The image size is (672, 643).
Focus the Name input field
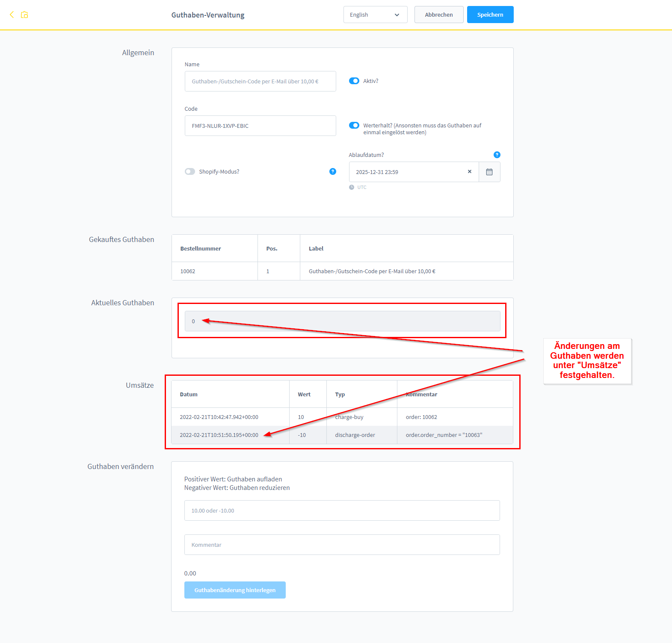(x=260, y=81)
